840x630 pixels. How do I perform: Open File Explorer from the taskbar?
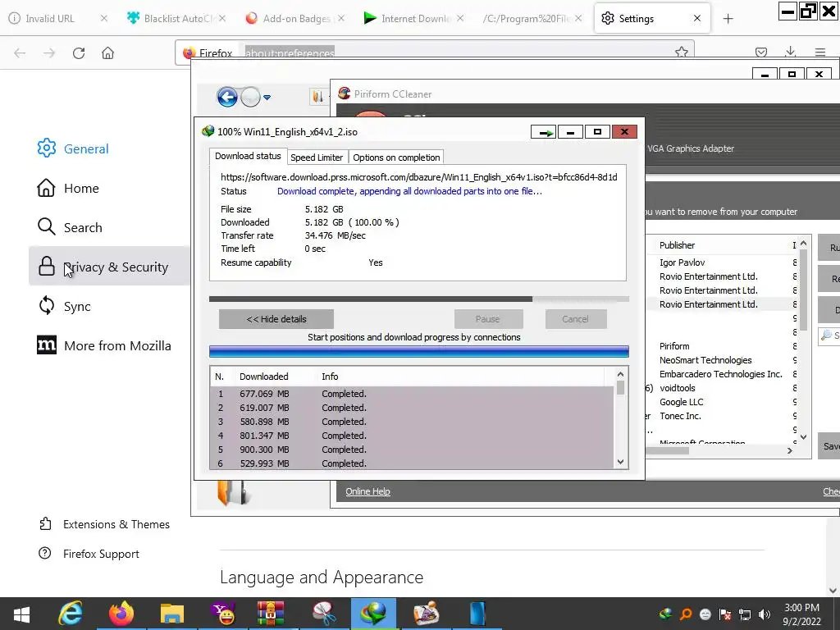click(172, 614)
